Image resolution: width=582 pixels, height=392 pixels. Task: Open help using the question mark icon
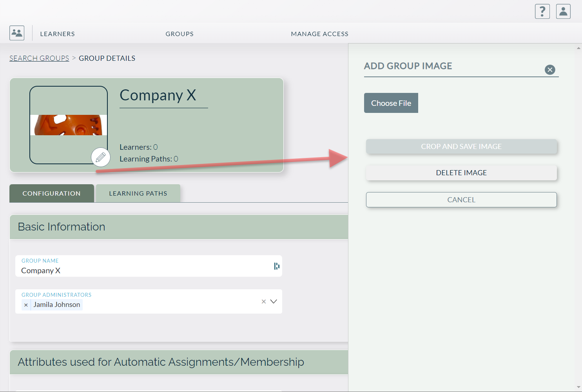tap(542, 11)
